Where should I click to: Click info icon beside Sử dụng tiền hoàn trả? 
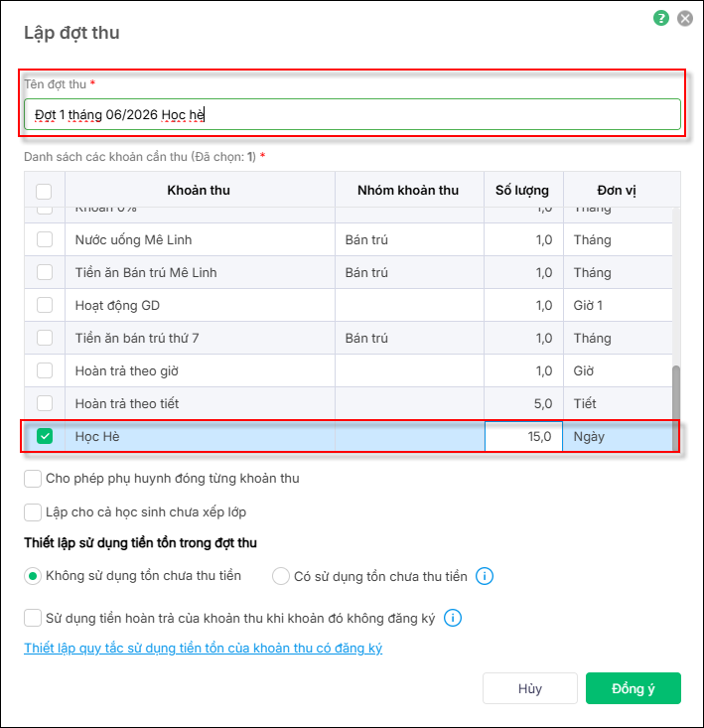coord(453,618)
